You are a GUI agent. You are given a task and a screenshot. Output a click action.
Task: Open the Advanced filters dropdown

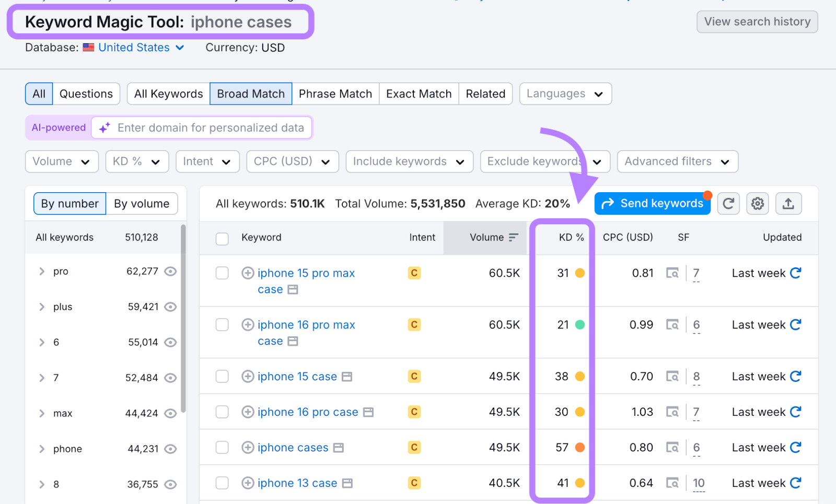(x=677, y=161)
